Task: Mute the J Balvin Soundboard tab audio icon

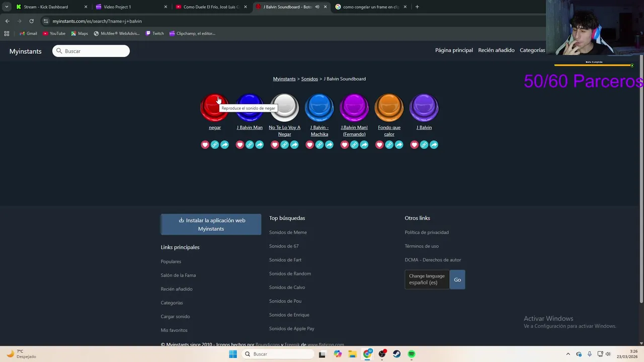Action: [317, 7]
